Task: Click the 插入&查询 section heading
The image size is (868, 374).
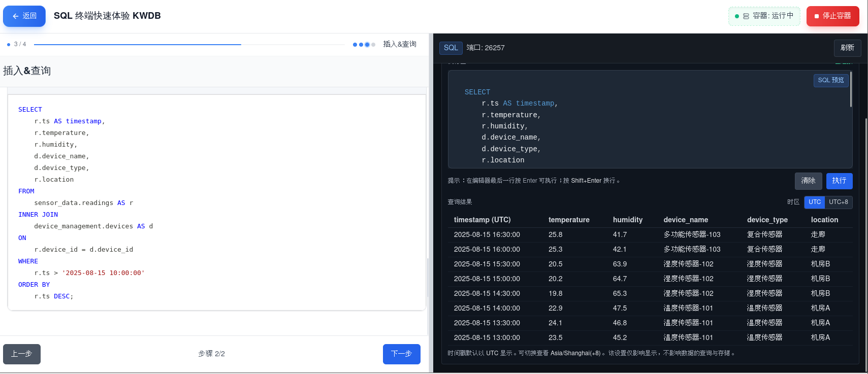Action: 27,71
